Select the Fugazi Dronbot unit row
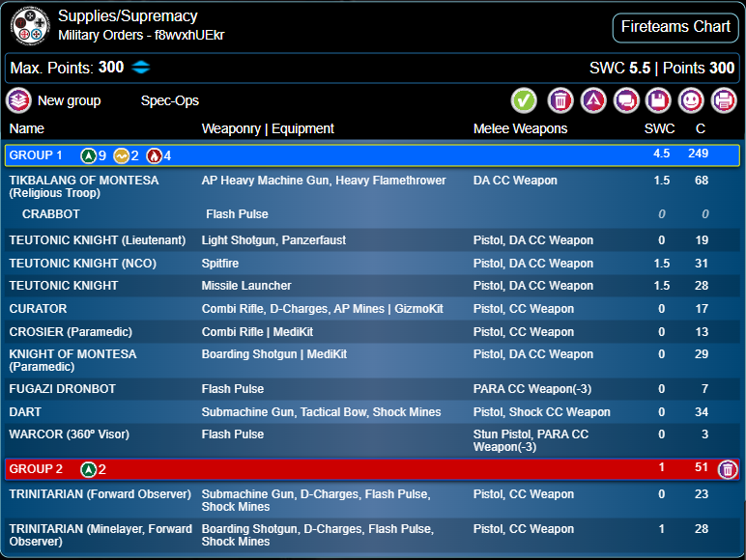Image resolution: width=746 pixels, height=560 pixels. tap(63, 389)
